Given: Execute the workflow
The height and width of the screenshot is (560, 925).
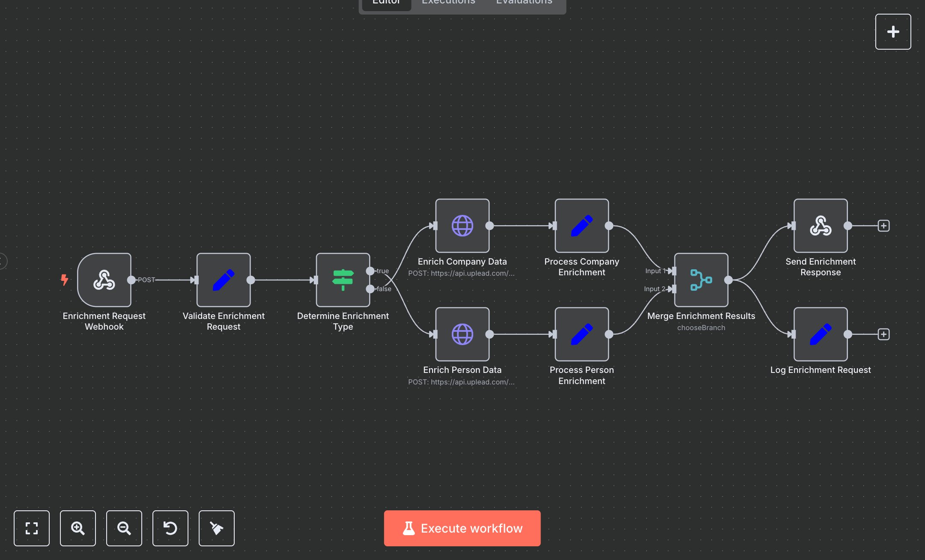Looking at the screenshot, I should point(462,528).
